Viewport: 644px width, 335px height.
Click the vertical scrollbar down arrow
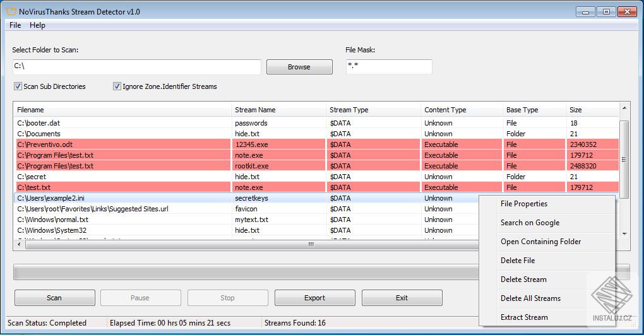(624, 234)
